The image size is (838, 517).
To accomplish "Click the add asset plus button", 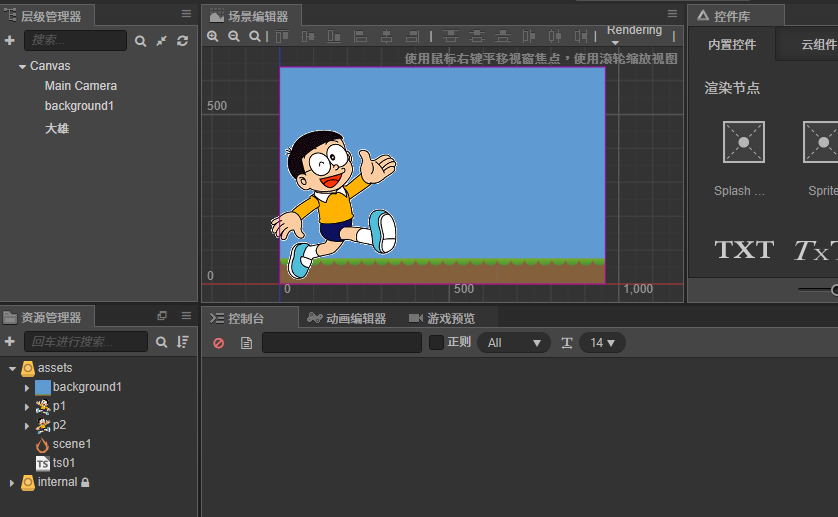I will 10,342.
